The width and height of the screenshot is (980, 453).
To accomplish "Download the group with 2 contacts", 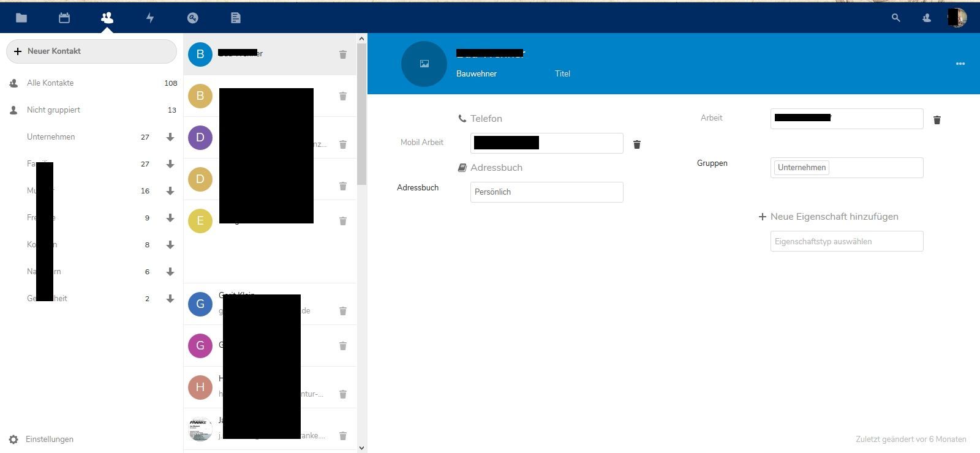I will 170,299.
